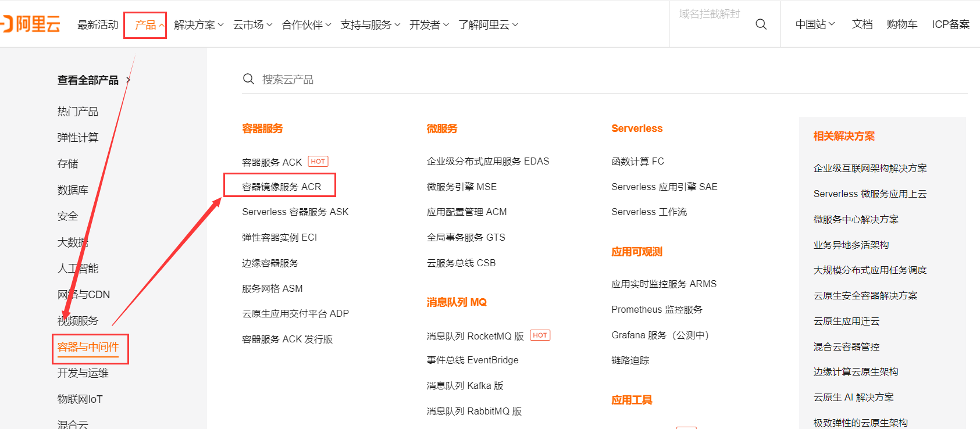The height and width of the screenshot is (429, 980).
Task: Open 云原生 AI 解决方案
Action: pos(854,398)
